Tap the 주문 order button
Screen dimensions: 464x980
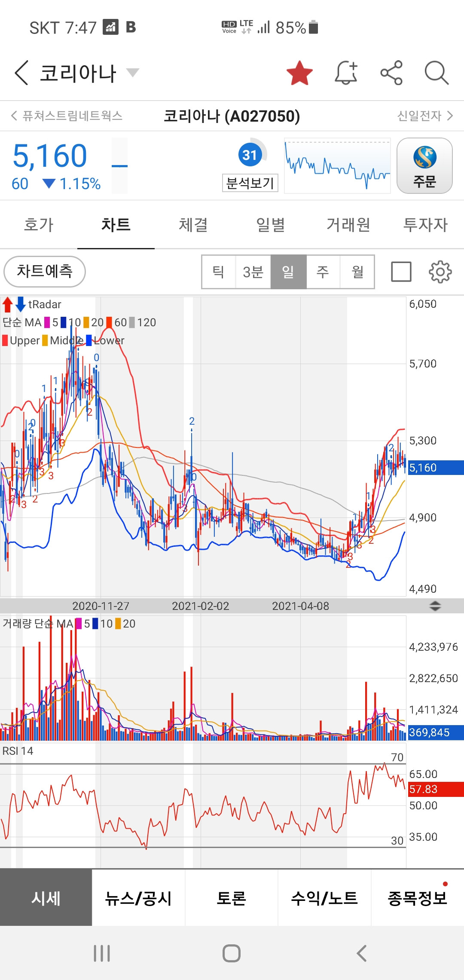(x=424, y=166)
